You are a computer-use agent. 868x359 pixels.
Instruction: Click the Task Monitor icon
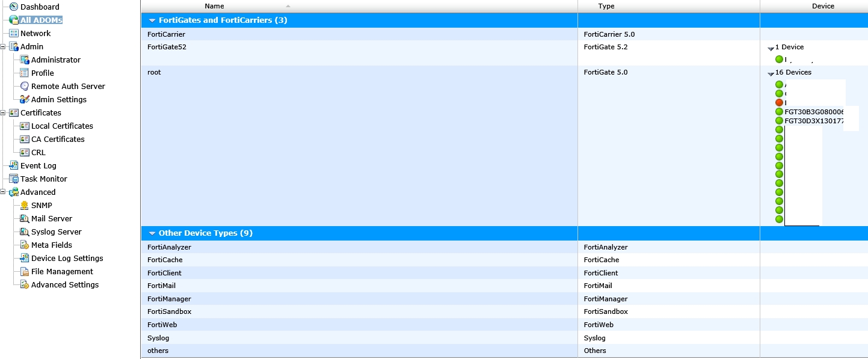point(14,179)
